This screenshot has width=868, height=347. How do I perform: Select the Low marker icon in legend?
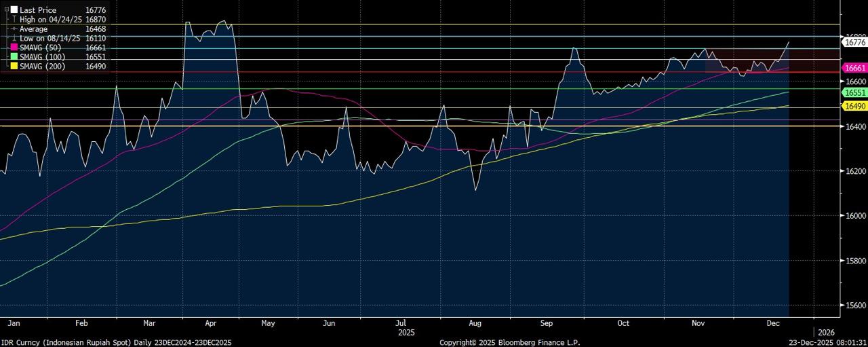[x=14, y=39]
